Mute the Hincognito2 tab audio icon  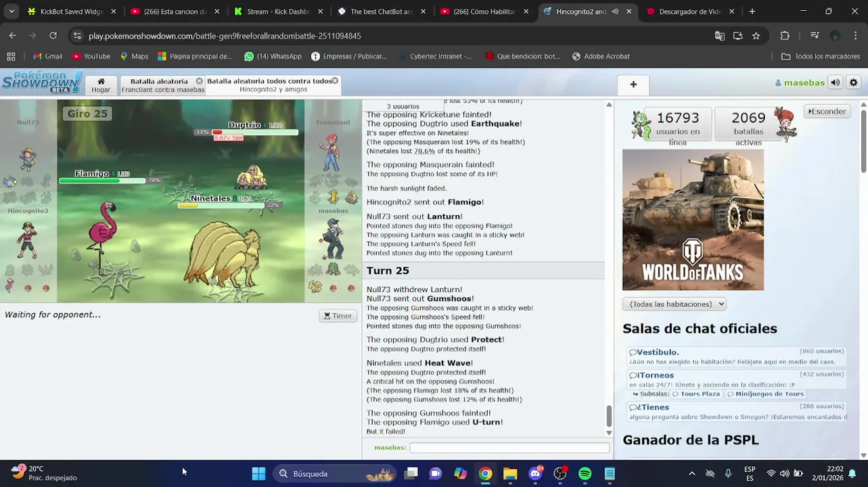(x=614, y=11)
